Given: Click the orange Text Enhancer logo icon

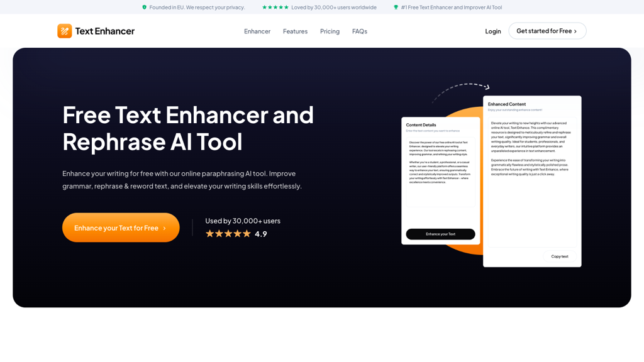Looking at the screenshot, I should point(65,31).
